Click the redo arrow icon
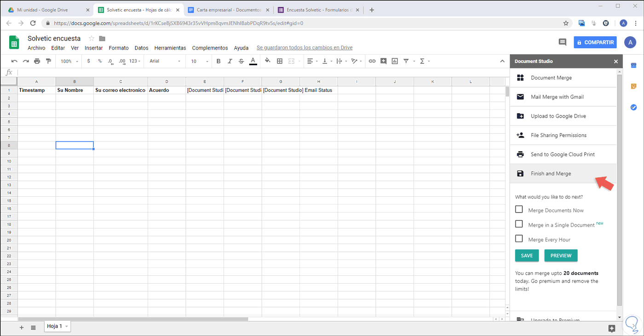Screen dimensions: 644x336 tap(26, 61)
